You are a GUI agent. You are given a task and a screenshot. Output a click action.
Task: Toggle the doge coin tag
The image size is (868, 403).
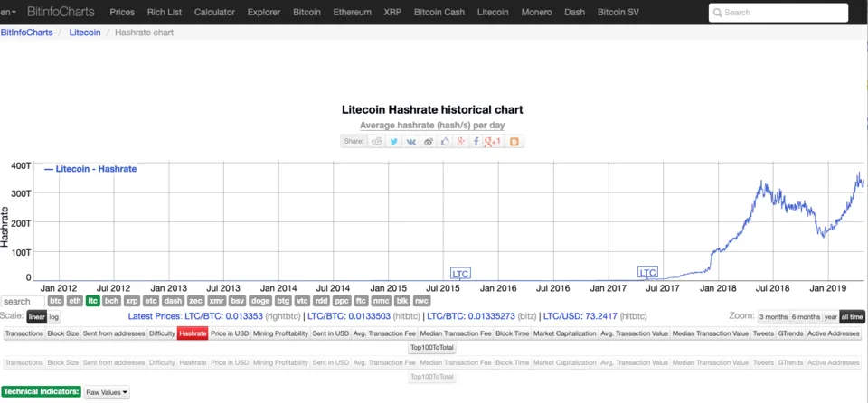260,301
